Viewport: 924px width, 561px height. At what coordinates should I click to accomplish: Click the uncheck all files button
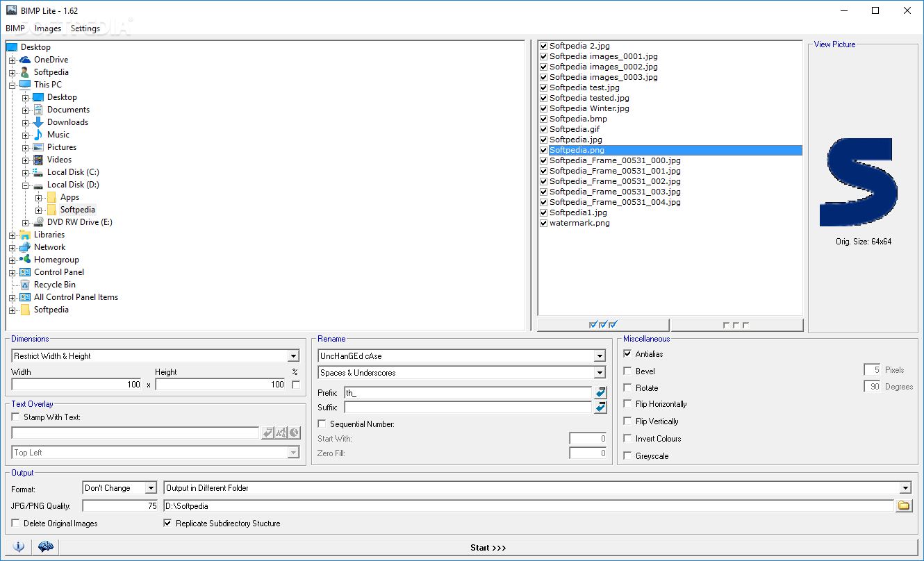click(736, 325)
